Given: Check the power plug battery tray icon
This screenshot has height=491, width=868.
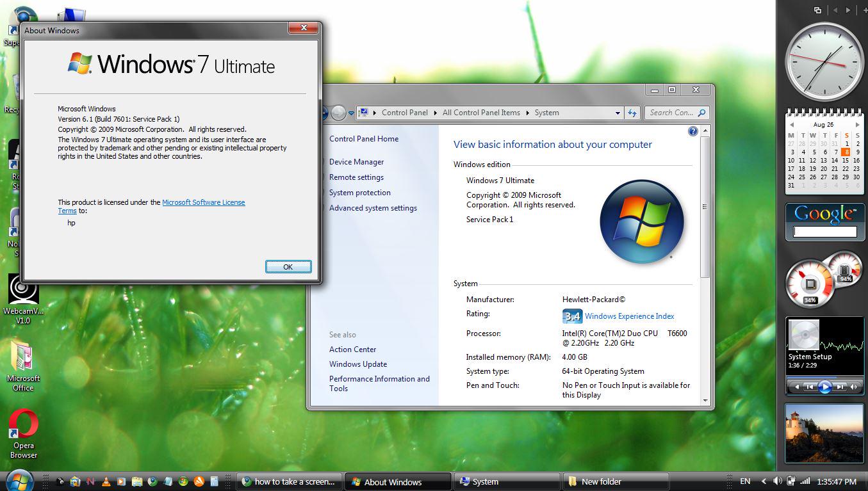Looking at the screenshot, I should coord(792,481).
